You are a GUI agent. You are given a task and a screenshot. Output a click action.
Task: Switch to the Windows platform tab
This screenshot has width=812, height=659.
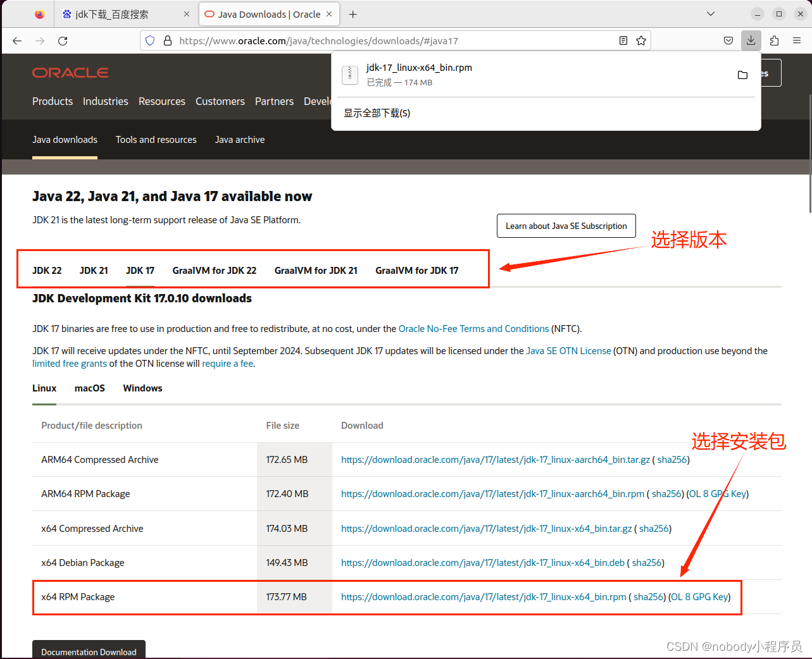pos(142,388)
